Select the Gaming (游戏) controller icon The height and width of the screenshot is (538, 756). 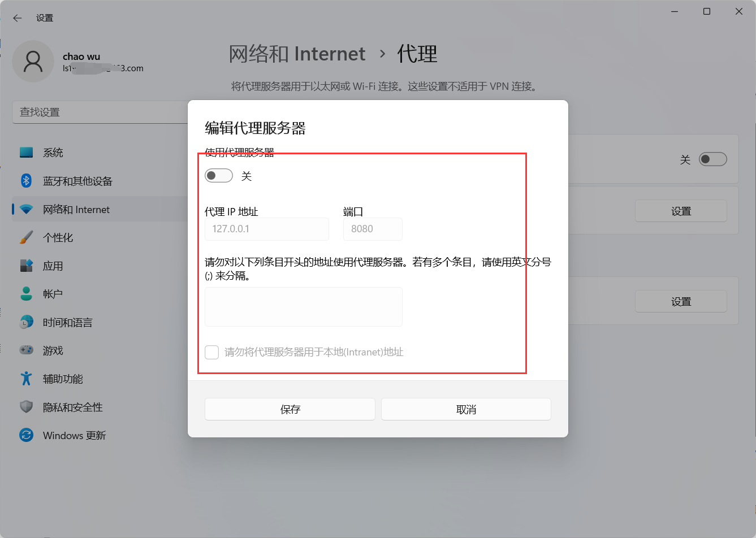(x=26, y=350)
